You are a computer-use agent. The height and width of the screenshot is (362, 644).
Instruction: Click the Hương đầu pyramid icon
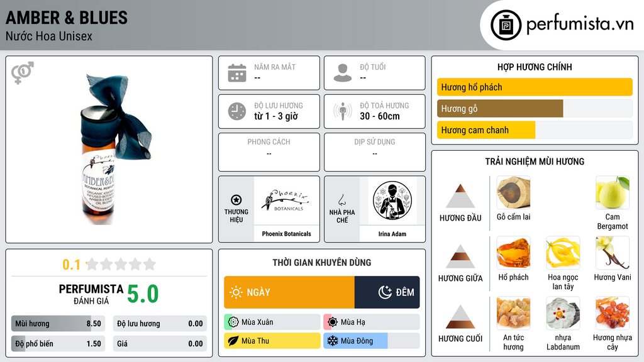point(460,196)
